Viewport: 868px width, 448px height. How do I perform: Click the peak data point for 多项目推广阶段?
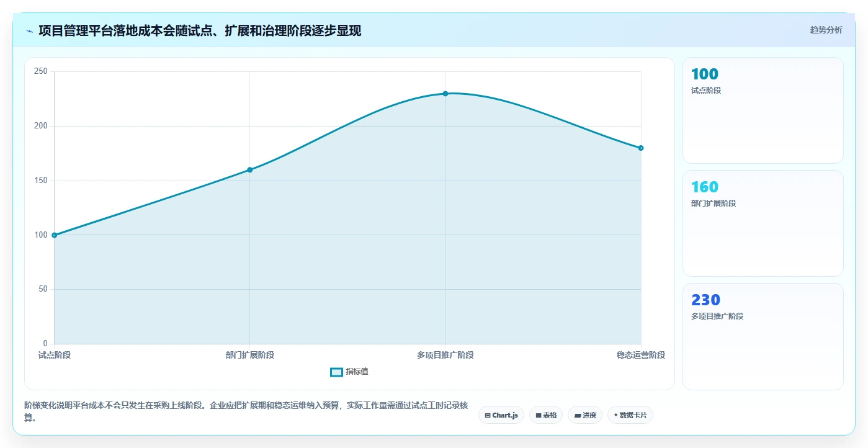[445, 94]
